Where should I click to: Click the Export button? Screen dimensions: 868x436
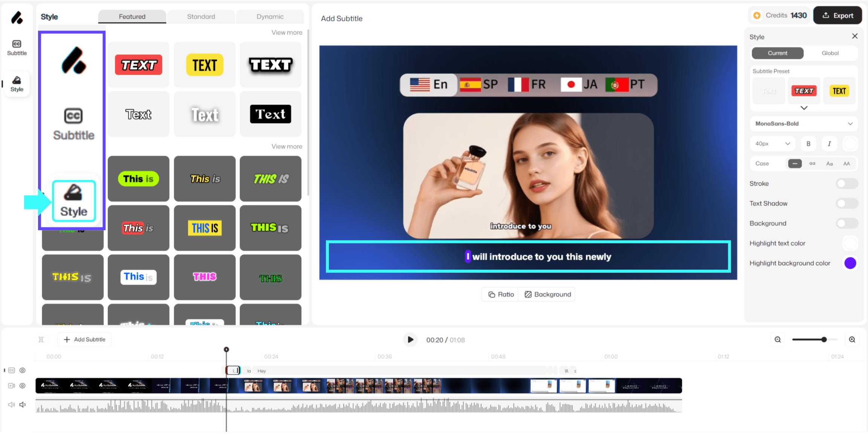tap(837, 15)
